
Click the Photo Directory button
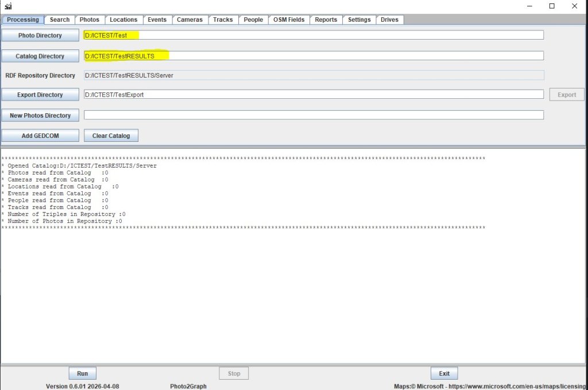coord(40,36)
